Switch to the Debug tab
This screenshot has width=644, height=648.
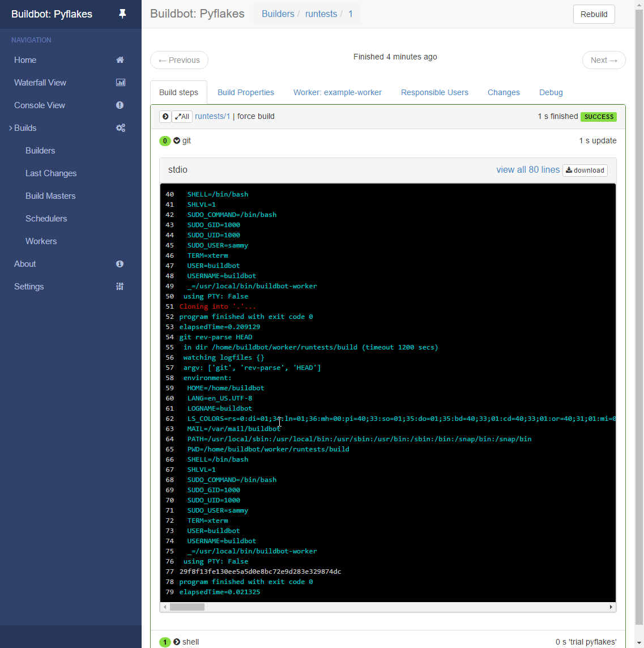pyautogui.click(x=551, y=92)
